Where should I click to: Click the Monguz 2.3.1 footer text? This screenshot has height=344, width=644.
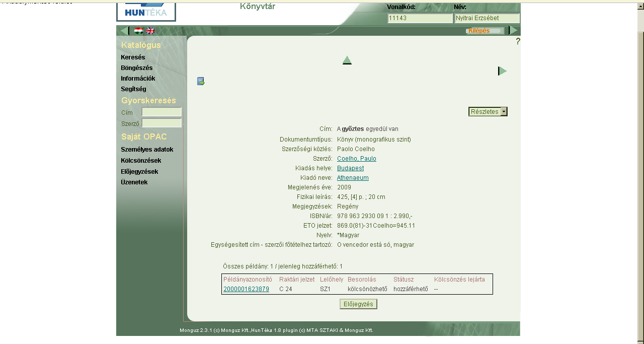276,330
